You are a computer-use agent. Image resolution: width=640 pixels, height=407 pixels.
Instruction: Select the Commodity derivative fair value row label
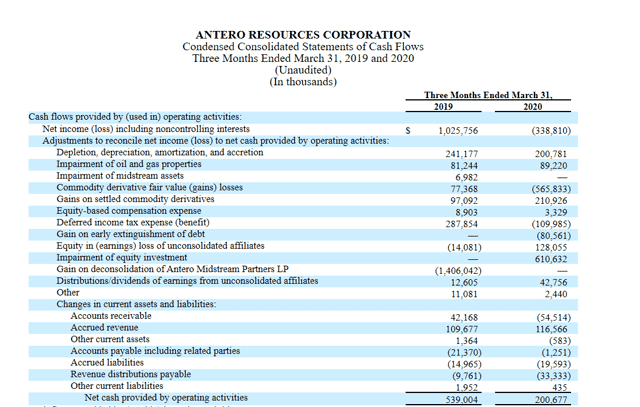coord(149,188)
